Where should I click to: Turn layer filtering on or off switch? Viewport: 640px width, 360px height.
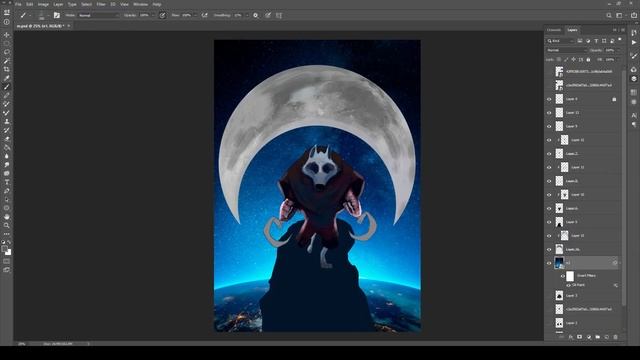pyautogui.click(x=620, y=40)
